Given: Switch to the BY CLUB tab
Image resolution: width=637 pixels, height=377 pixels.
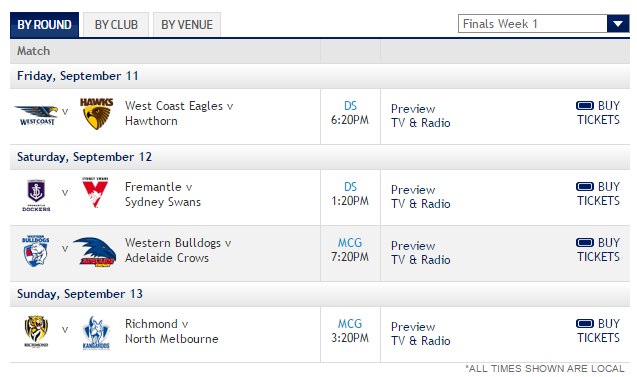Looking at the screenshot, I should 116,25.
